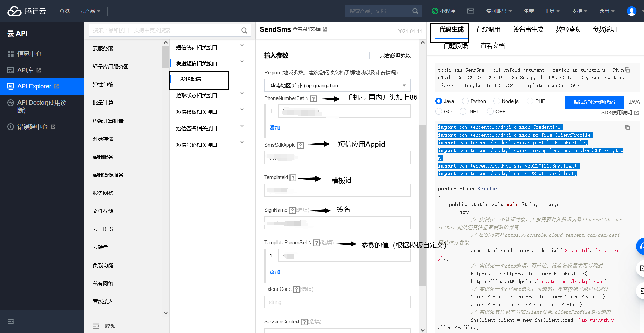Open the user avatar menu
644x333 pixels.
tap(631, 11)
